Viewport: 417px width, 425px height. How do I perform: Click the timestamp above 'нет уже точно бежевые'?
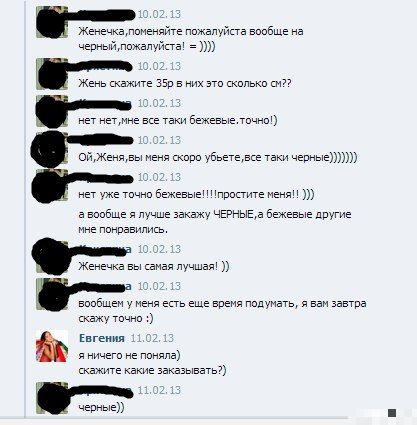pos(159,177)
